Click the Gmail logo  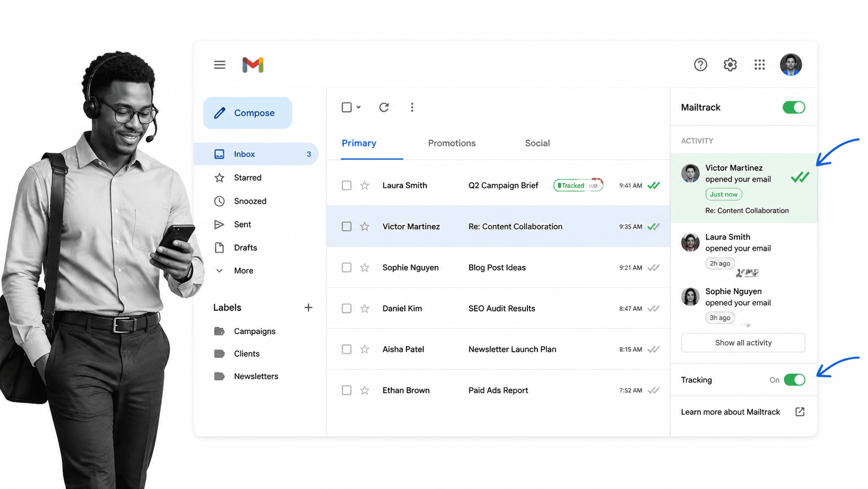(253, 65)
